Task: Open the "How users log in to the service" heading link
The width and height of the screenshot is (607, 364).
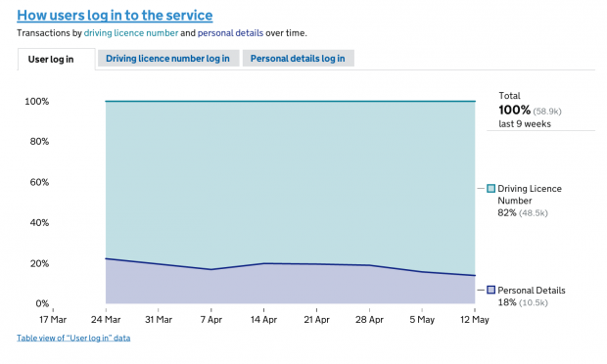Action: click(115, 16)
